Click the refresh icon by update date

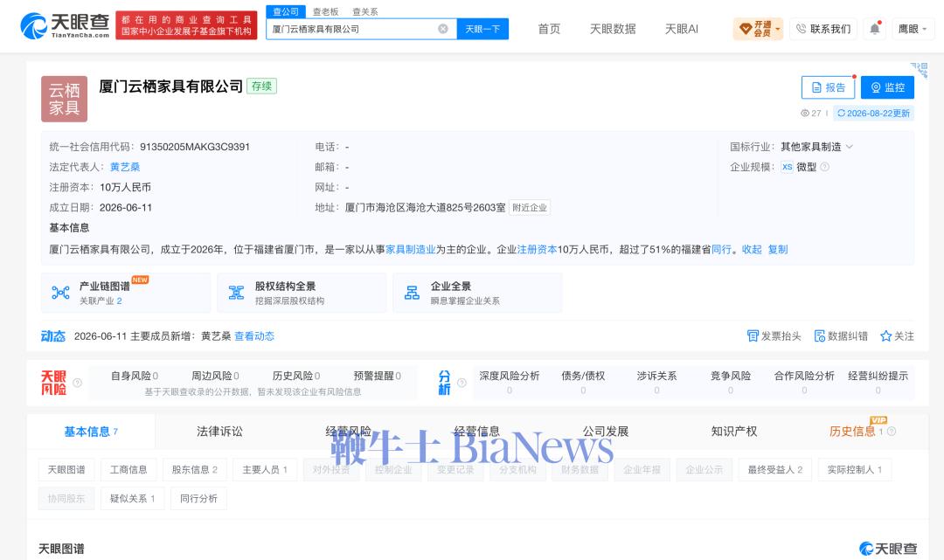click(841, 113)
